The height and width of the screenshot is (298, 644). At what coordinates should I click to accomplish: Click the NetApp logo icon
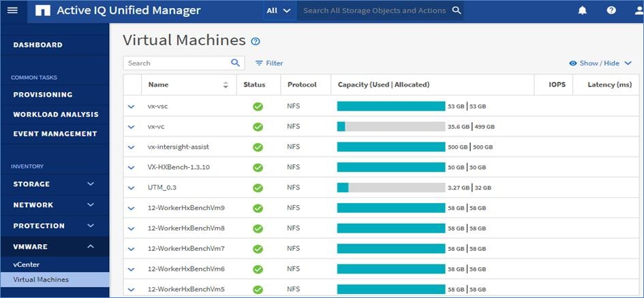(43, 11)
